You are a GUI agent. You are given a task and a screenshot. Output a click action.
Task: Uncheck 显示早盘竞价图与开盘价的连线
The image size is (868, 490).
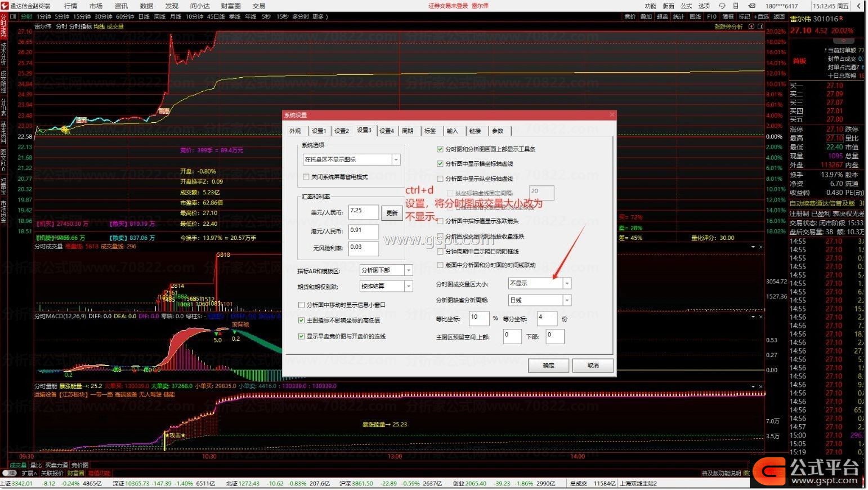(x=301, y=336)
